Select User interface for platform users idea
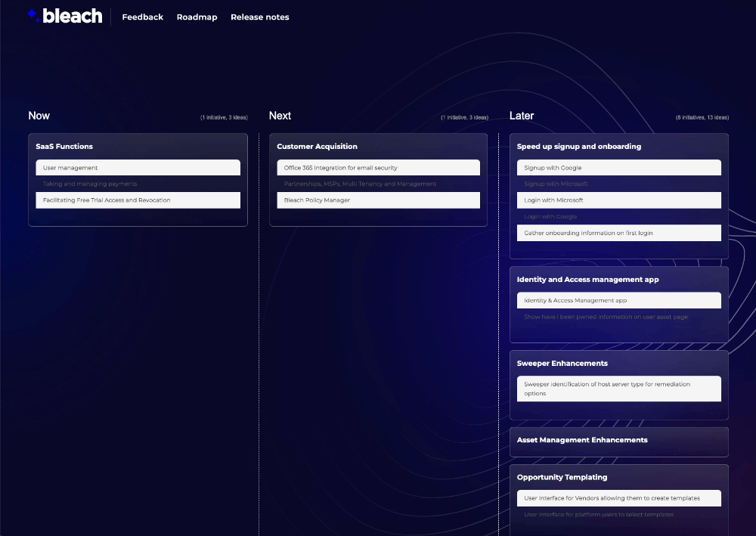Screen dimensions: 756x536 (619, 514)
